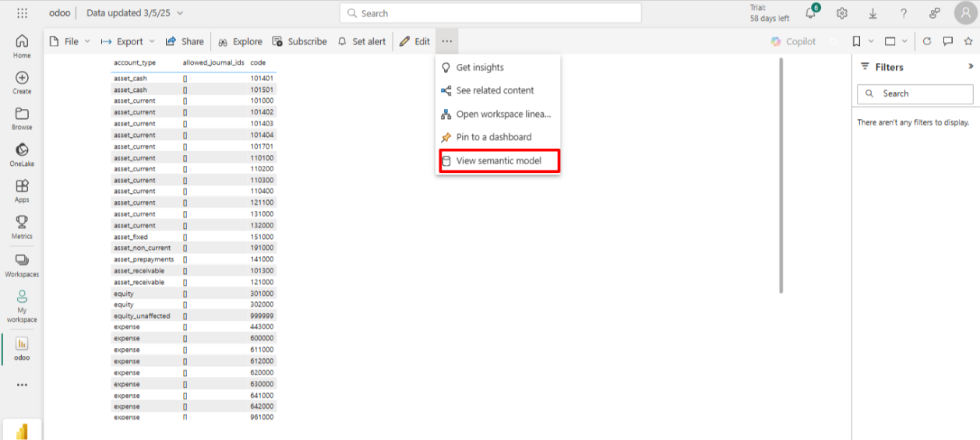980x440 pixels.
Task: Collapse the Filters pane
Action: pyautogui.click(x=971, y=67)
